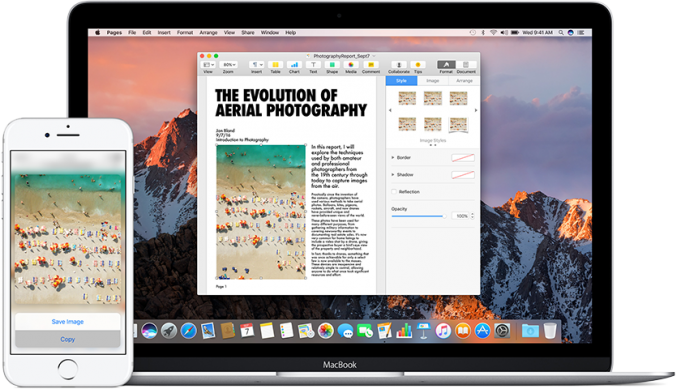Image resolution: width=681 pixels, height=389 pixels.
Task: Click the Border style swatch
Action: [463, 158]
